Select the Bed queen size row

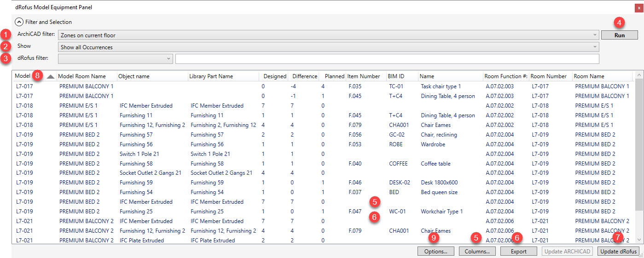(439, 192)
